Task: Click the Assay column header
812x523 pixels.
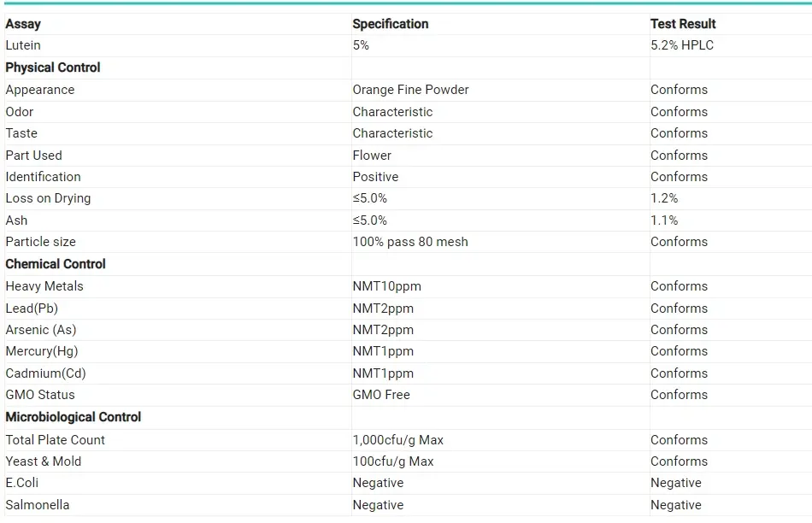Action: (x=23, y=24)
